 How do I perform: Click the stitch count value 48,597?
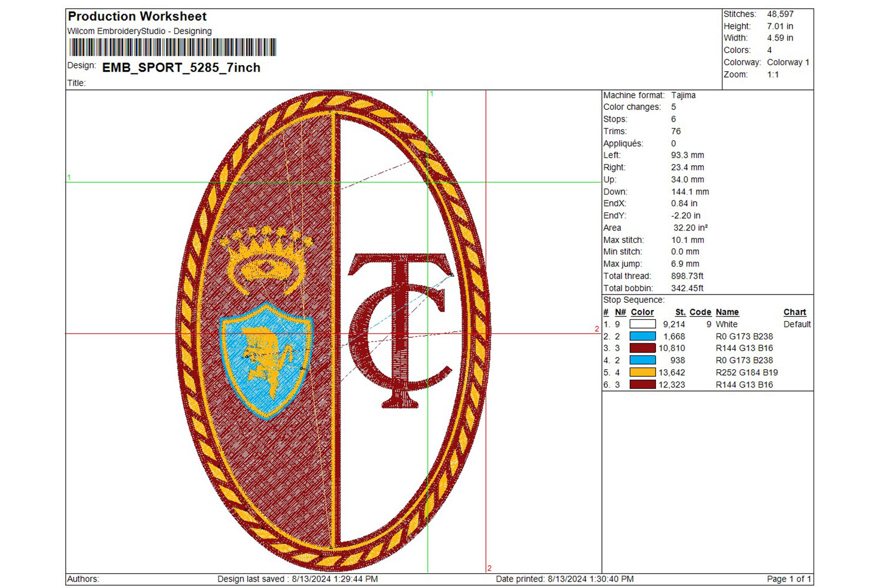[780, 14]
